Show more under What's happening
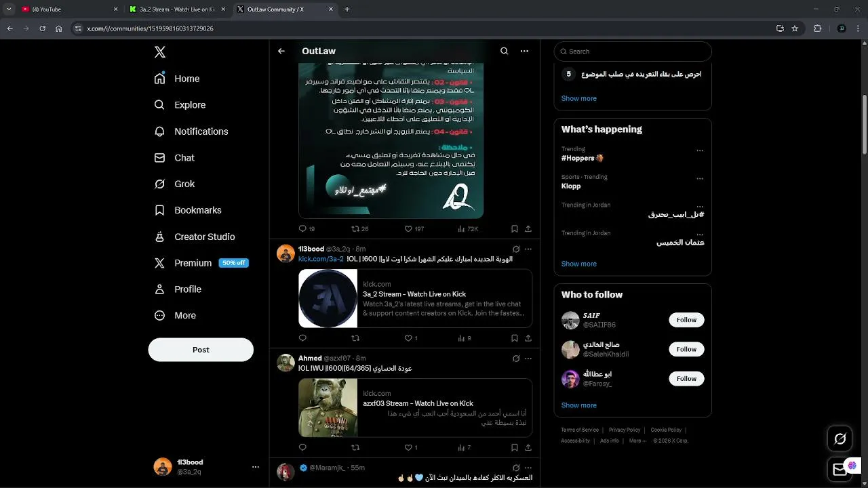The image size is (868, 488). click(x=578, y=264)
